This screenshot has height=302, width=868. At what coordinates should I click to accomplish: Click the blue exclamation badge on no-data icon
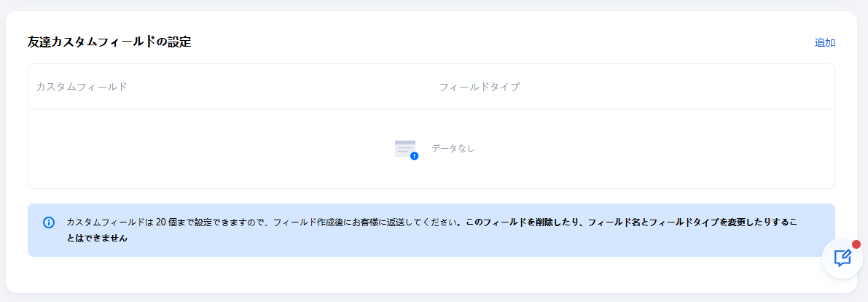414,155
